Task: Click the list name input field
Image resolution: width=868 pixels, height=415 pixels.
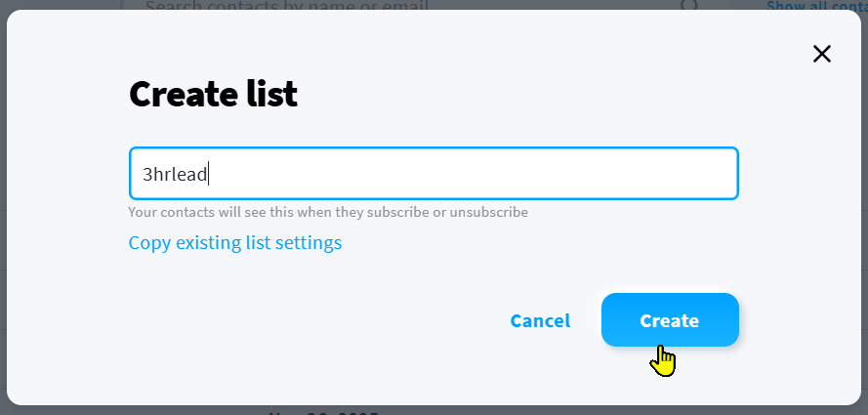Action: pos(433,174)
